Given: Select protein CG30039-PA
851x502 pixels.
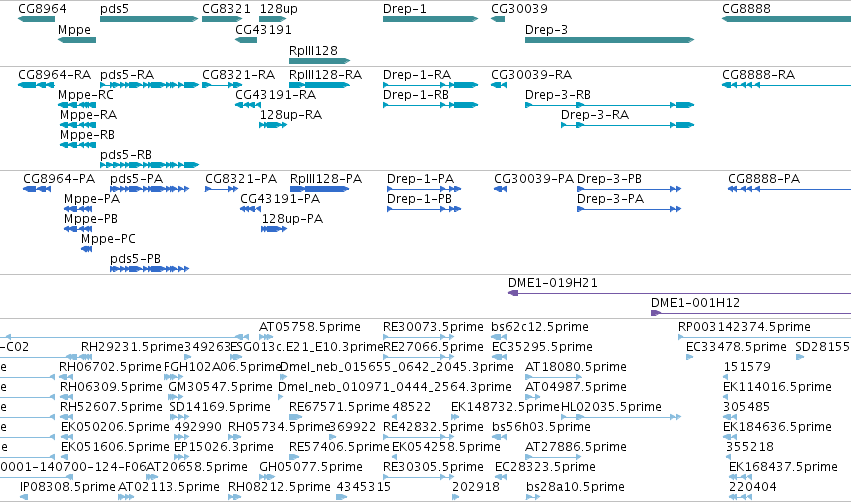Looking at the screenshot, I should coord(500,189).
